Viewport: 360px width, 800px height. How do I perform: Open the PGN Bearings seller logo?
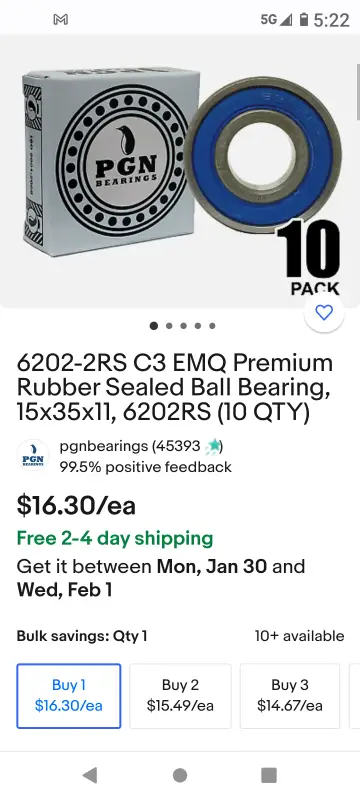pyautogui.click(x=33, y=457)
